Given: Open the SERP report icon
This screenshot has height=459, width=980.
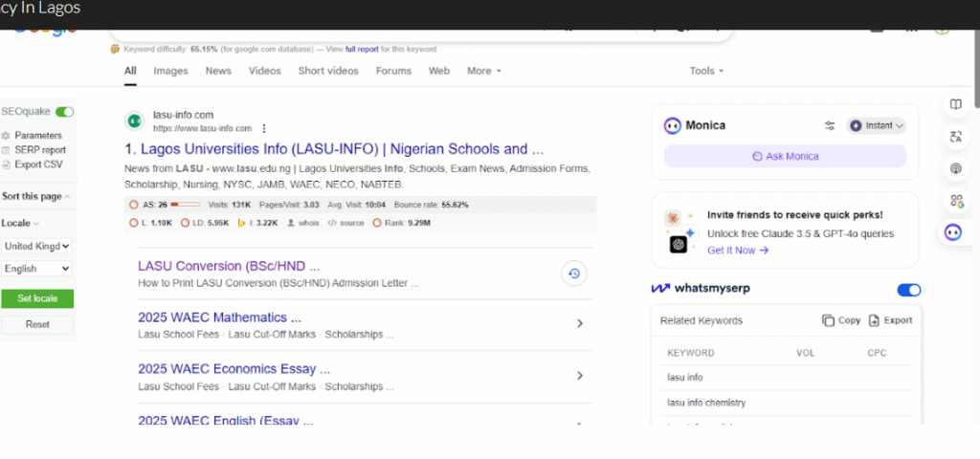Looking at the screenshot, I should pyautogui.click(x=6, y=150).
